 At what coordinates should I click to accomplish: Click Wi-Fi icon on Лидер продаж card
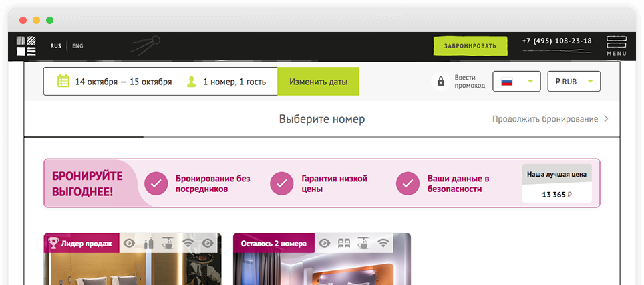click(x=188, y=243)
